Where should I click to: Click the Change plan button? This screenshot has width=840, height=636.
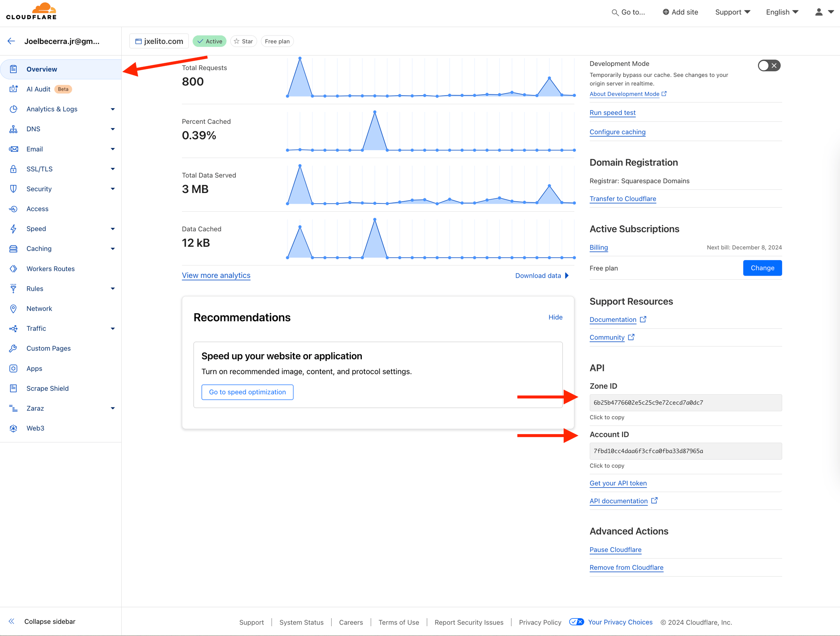[762, 268]
